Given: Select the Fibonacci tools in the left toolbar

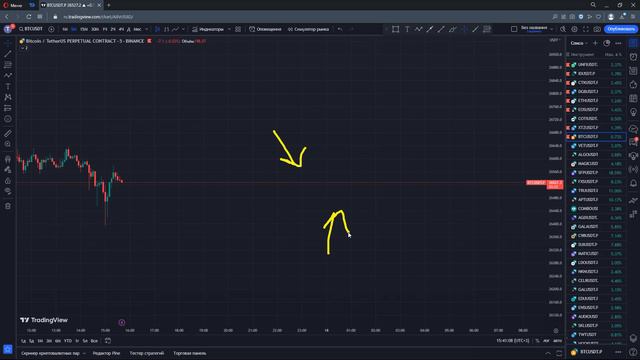Looking at the screenshot, I should [8, 65].
